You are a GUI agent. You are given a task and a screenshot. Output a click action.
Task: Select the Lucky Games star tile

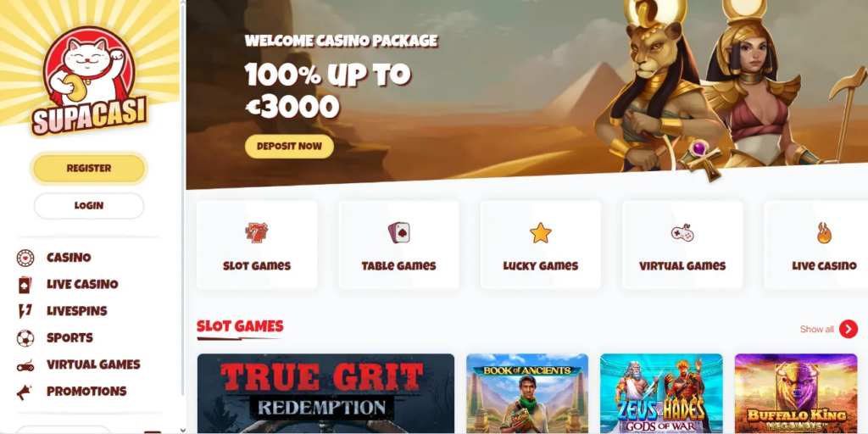[x=540, y=245]
